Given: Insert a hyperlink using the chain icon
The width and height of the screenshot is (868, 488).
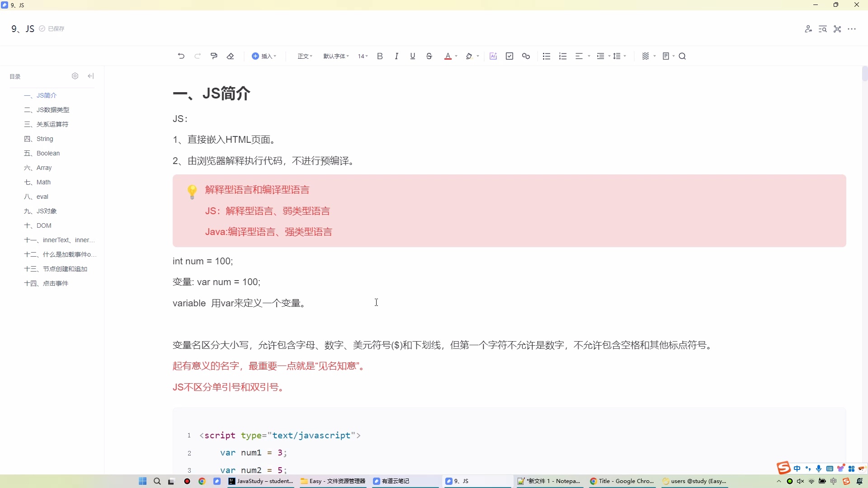Looking at the screenshot, I should click(526, 56).
